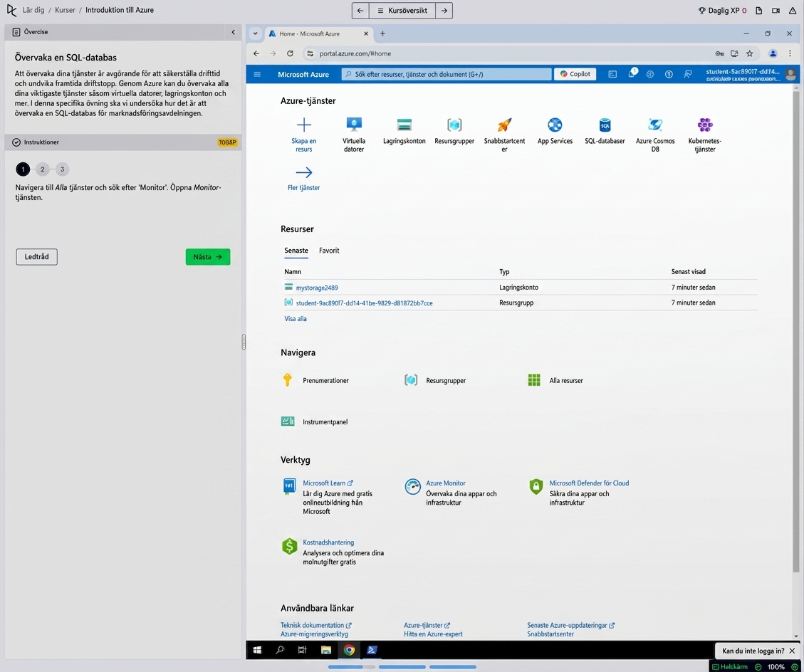Open the Azure portal hamburger menu

pos(257,74)
